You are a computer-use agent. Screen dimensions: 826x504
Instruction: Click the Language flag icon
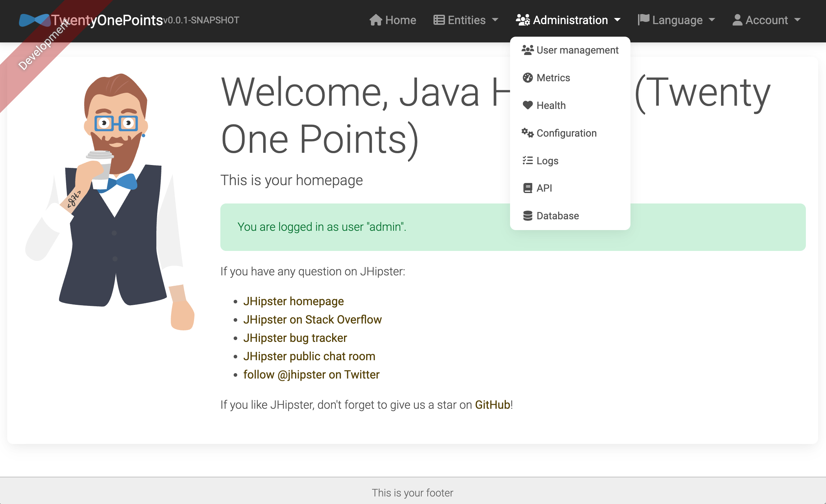click(643, 20)
